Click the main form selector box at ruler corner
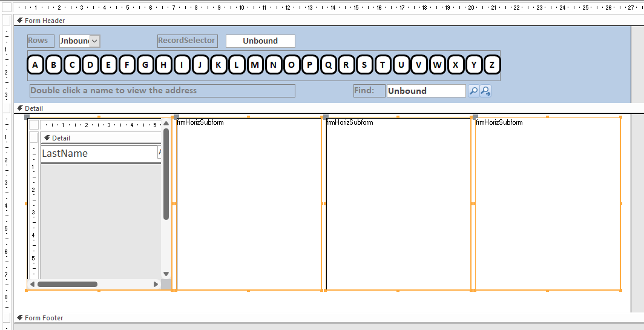 pos(7,7)
